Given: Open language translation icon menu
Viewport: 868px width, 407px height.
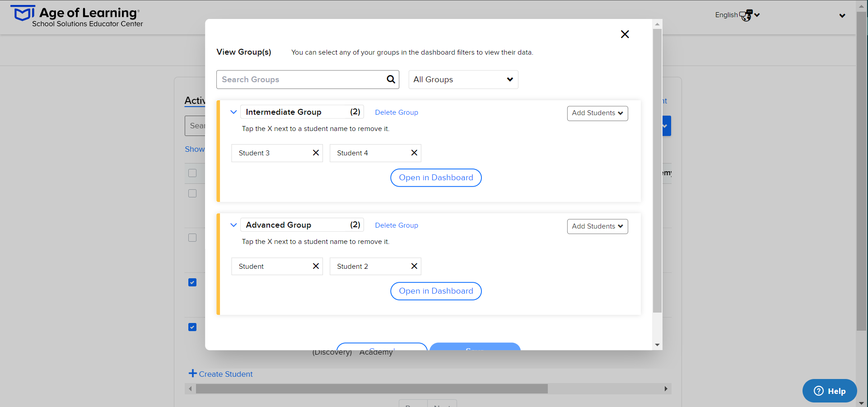Looking at the screenshot, I should pos(746,15).
